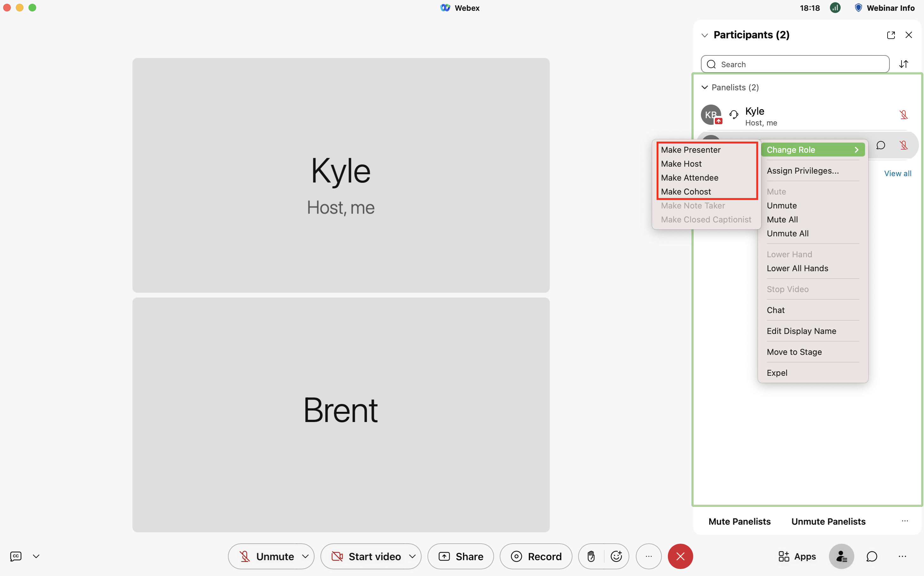Click the closed captions icon
Image resolution: width=924 pixels, height=576 pixels.
(16, 556)
